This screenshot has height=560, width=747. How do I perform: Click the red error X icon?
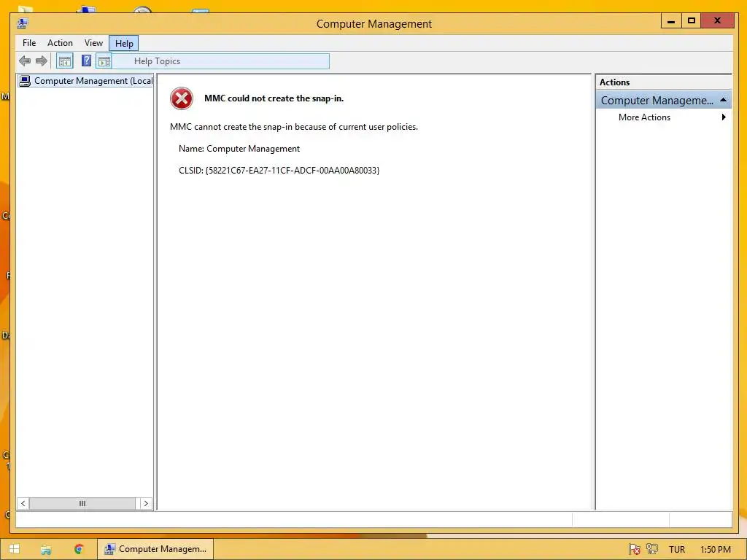point(182,98)
